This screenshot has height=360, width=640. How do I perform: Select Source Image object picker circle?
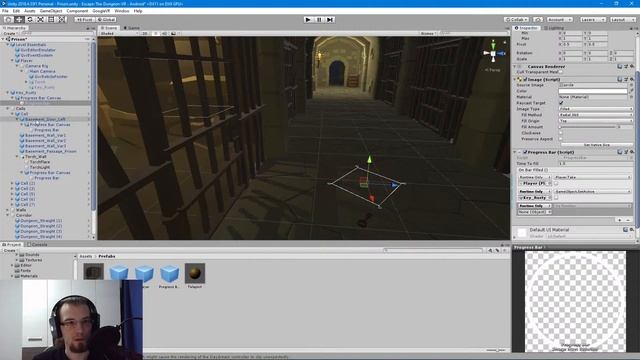point(631,85)
